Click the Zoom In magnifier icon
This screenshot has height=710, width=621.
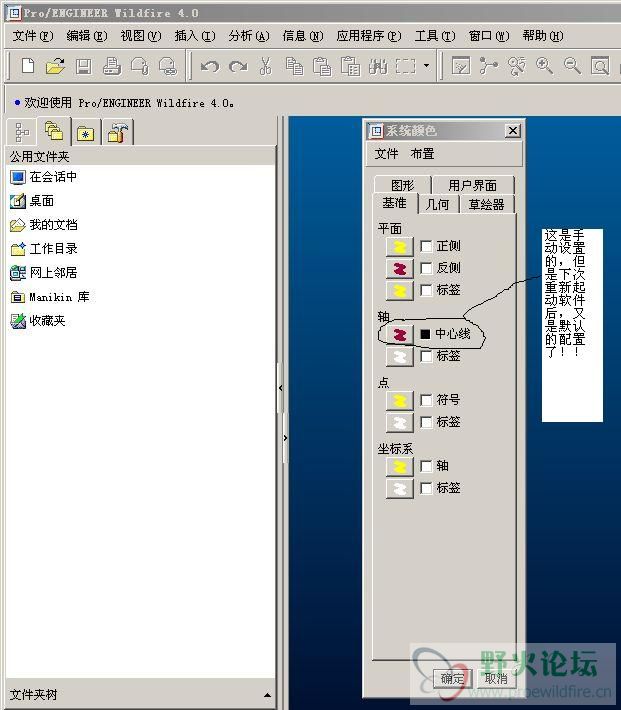pyautogui.click(x=544, y=66)
